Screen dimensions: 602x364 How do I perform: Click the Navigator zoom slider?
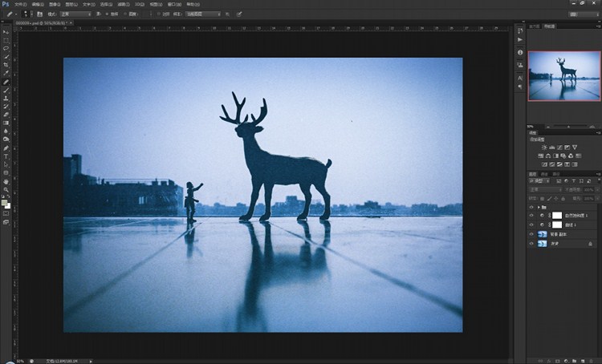pyautogui.click(x=568, y=126)
